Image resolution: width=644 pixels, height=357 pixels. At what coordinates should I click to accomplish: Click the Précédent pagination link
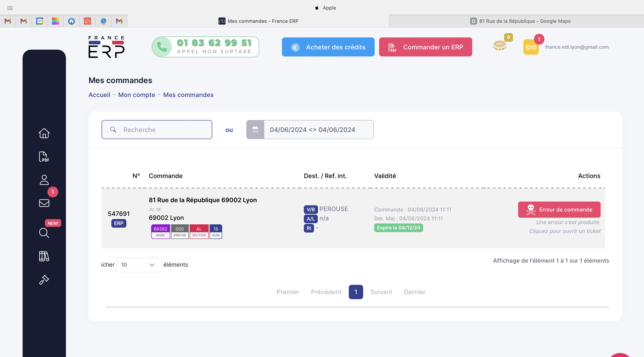[326, 292]
